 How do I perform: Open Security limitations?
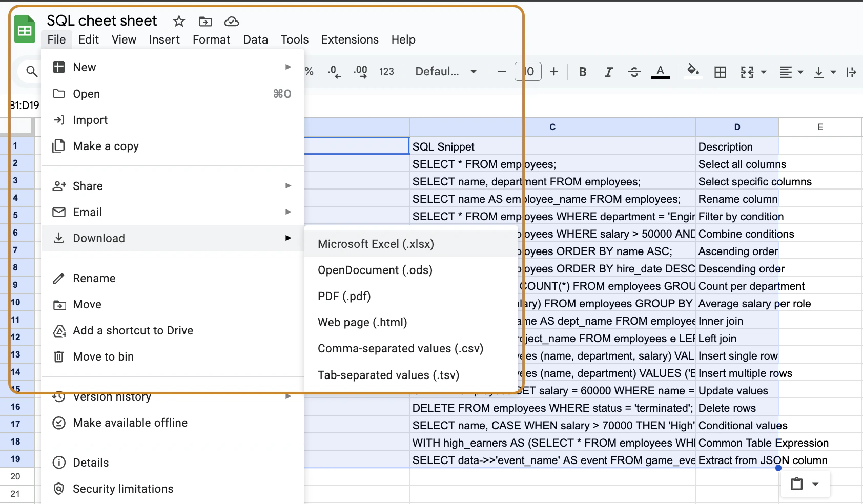(173, 489)
